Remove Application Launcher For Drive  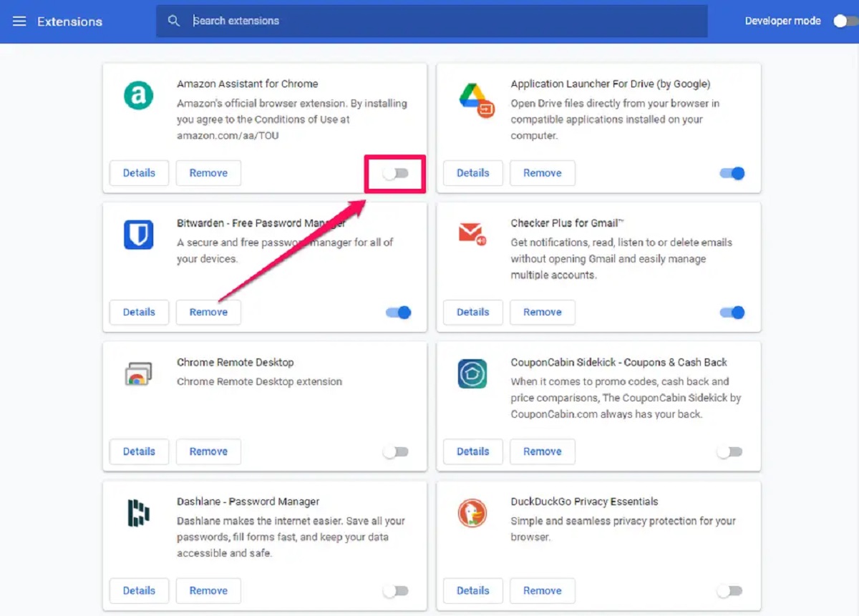pos(543,173)
